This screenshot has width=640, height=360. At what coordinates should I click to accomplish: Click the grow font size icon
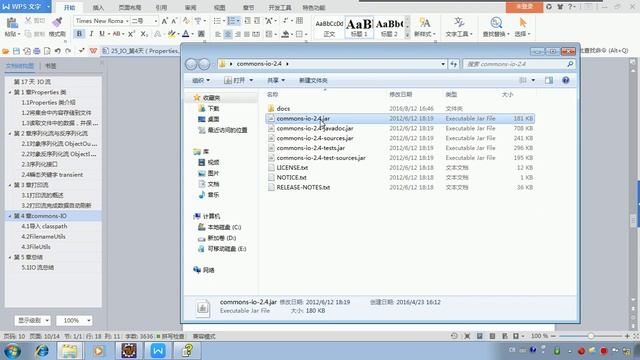pyautogui.click(x=164, y=21)
